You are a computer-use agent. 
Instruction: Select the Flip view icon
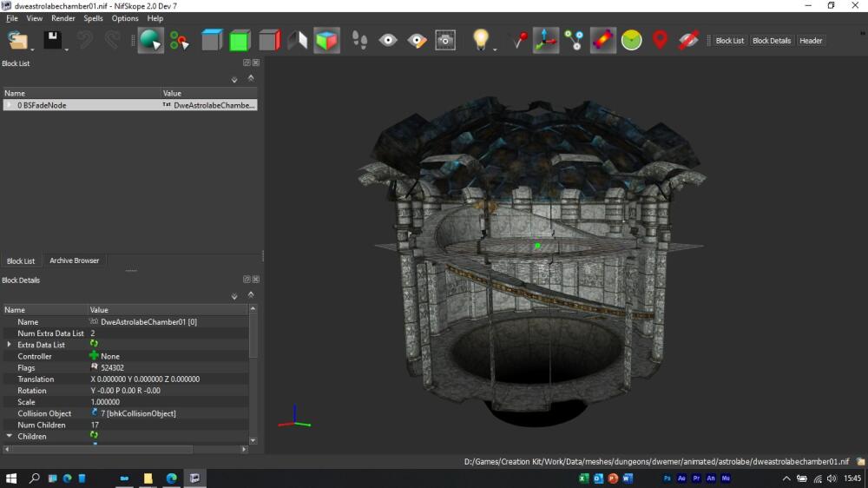point(298,41)
